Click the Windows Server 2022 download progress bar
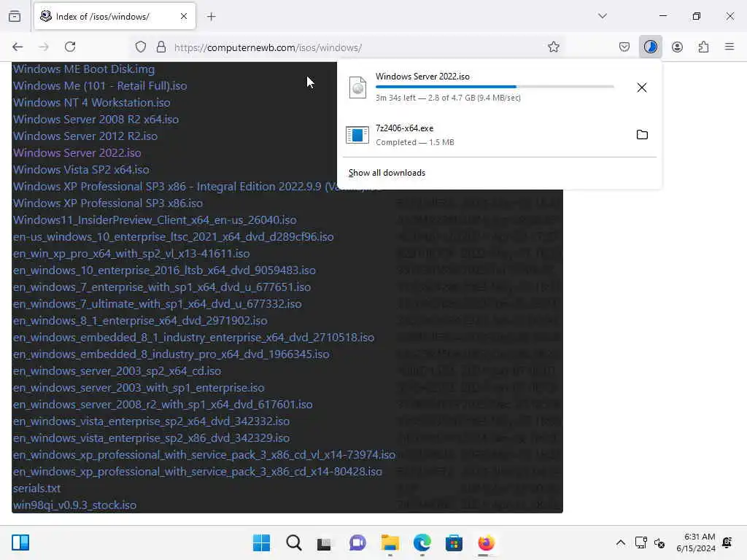Screen dimensions: 747x560 tap(495, 87)
